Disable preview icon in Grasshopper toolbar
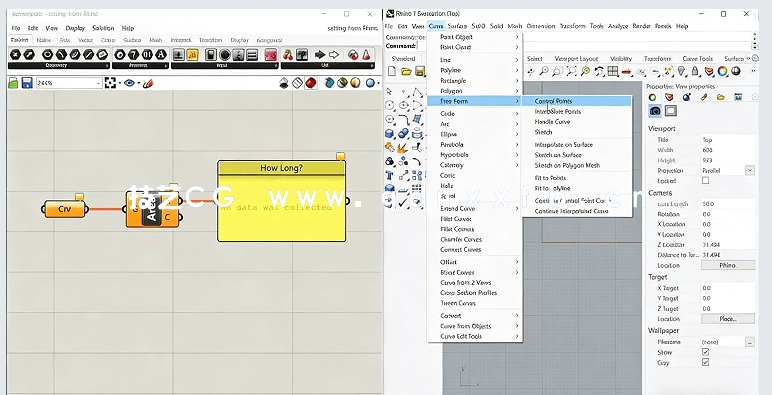 pos(284,83)
